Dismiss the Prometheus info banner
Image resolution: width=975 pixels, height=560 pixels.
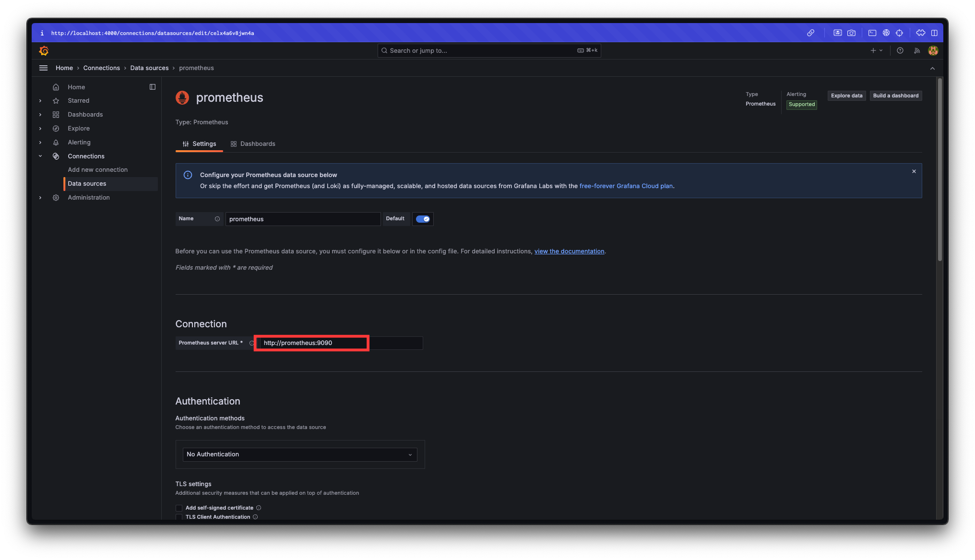[914, 171]
